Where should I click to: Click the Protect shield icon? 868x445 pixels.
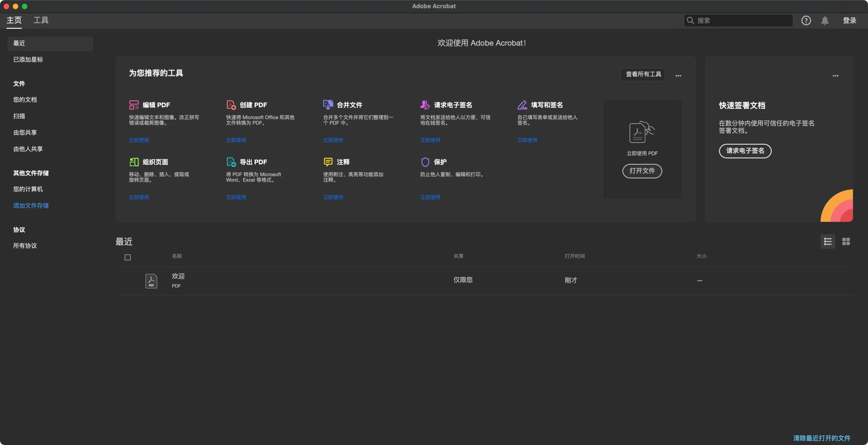425,162
